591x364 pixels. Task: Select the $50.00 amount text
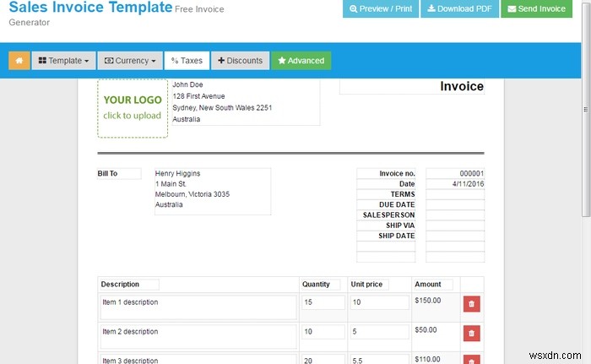click(426, 330)
